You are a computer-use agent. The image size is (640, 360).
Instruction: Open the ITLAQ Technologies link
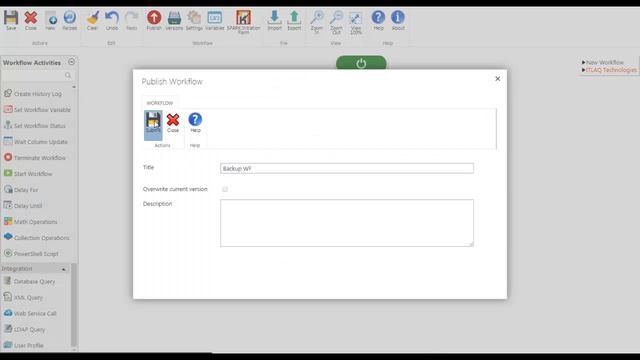pyautogui.click(x=611, y=70)
